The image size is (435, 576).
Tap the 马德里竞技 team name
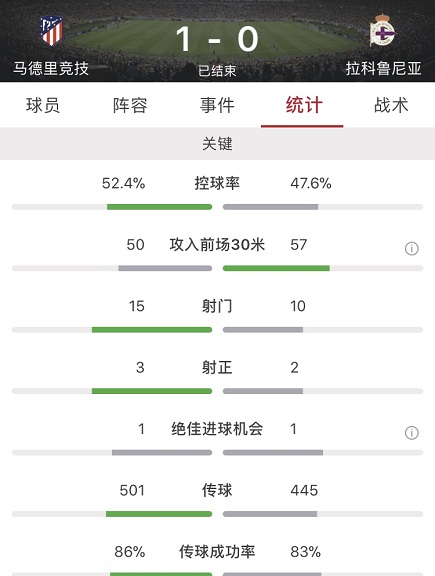tap(51, 68)
